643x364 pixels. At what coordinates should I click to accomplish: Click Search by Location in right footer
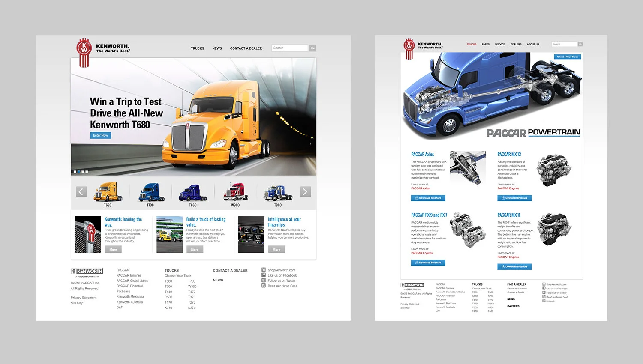pyautogui.click(x=517, y=289)
